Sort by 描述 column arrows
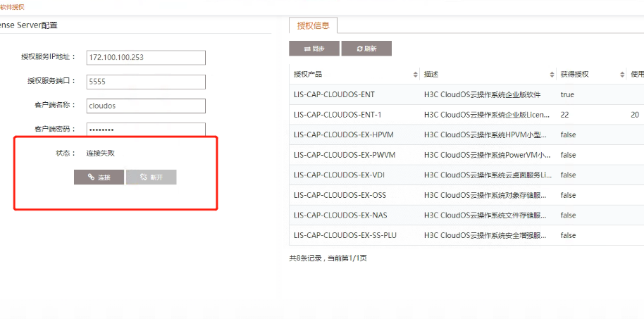Viewport: 644px width, 319px height. point(552,75)
